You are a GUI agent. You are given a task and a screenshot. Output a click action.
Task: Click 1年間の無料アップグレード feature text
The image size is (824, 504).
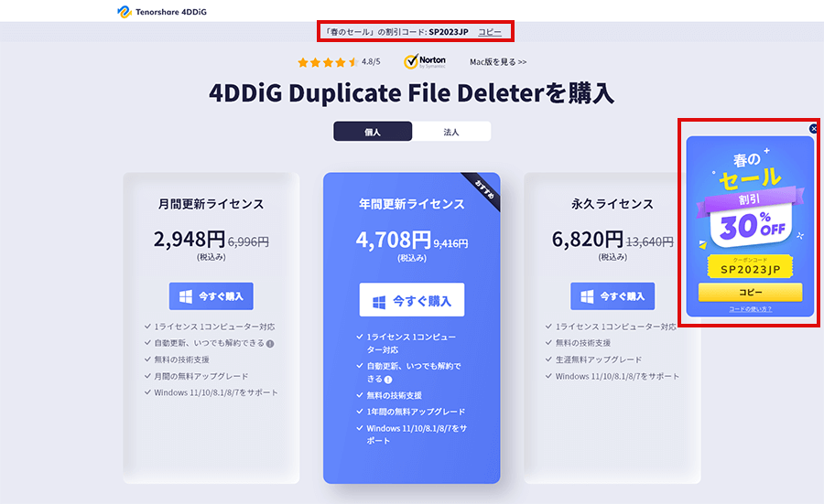point(416,413)
